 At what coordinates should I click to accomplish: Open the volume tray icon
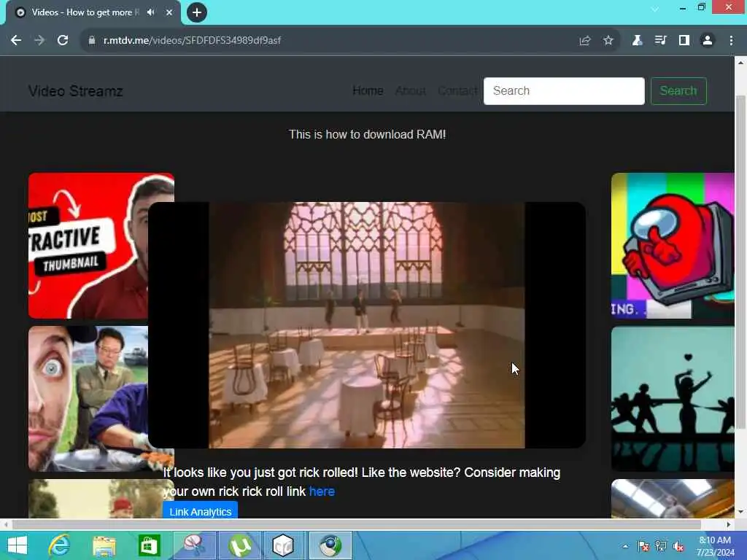click(678, 546)
